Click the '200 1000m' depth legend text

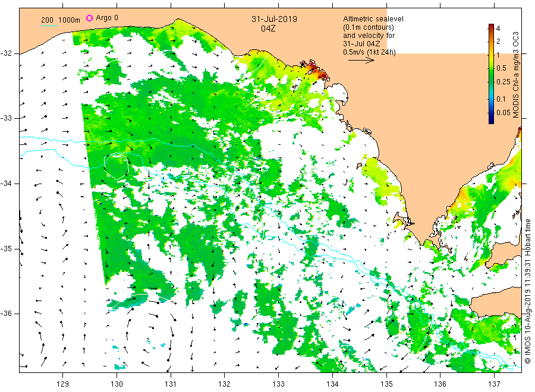click(x=61, y=20)
